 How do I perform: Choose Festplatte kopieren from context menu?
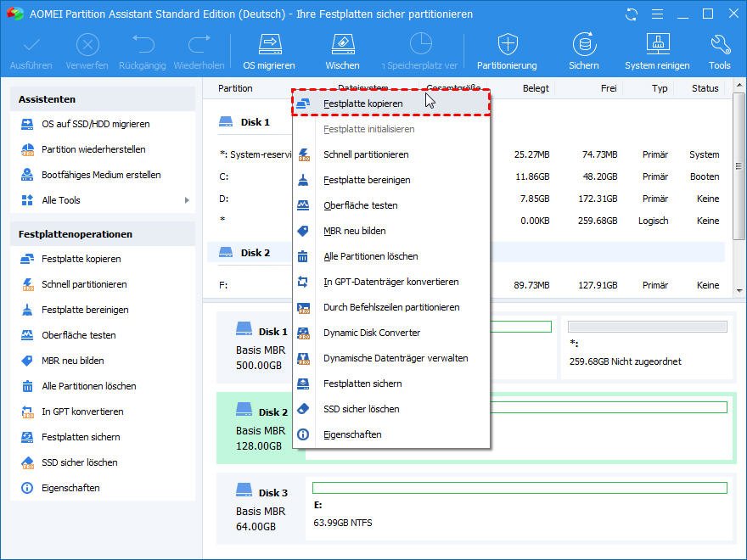click(x=391, y=104)
